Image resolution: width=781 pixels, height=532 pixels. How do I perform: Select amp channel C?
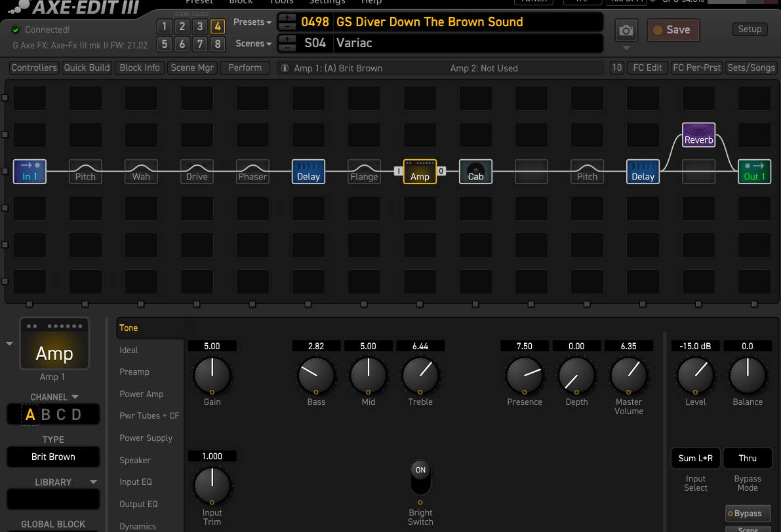[x=61, y=415]
